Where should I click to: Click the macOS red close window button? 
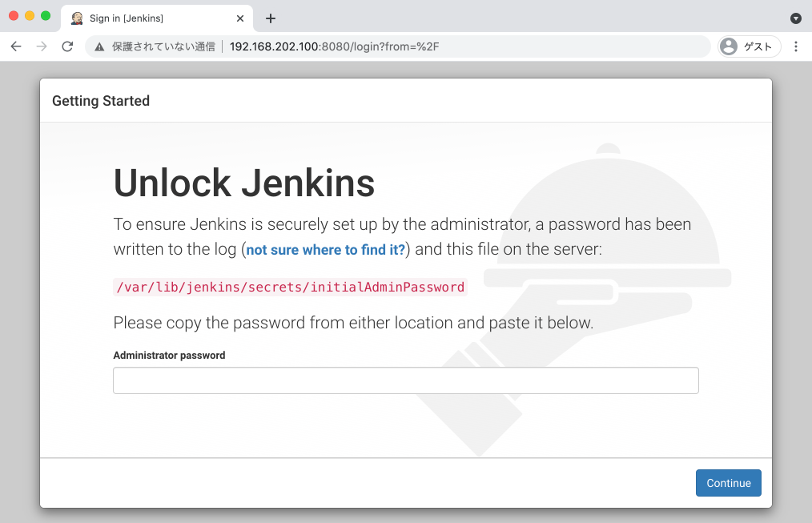coord(14,16)
